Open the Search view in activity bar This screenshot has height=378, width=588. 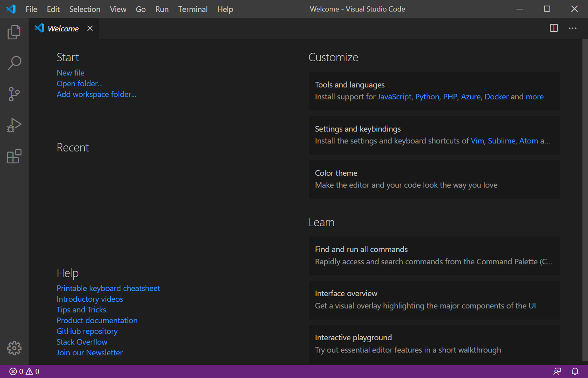click(14, 63)
